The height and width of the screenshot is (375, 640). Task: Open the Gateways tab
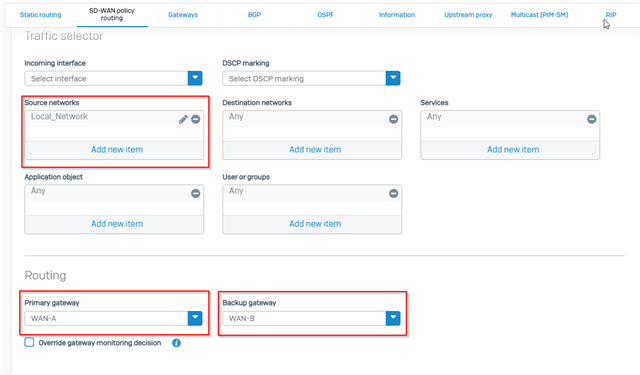coord(183,15)
